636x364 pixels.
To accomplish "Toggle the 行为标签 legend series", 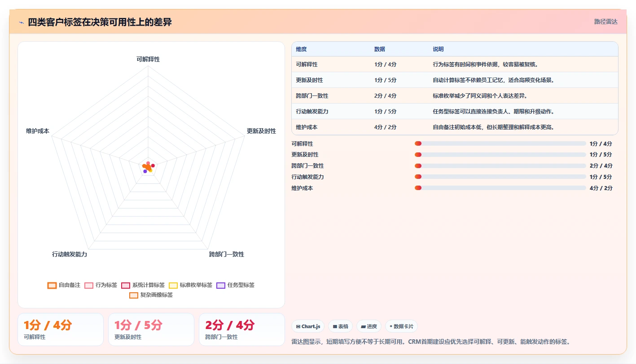I will coord(101,285).
